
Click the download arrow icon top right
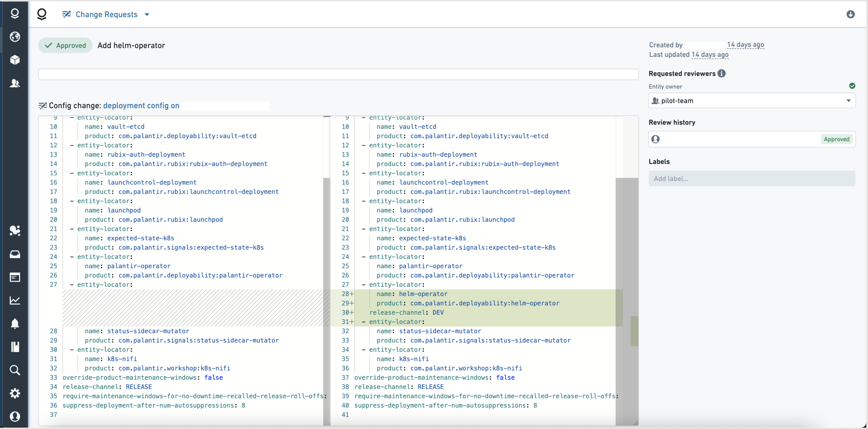coord(850,14)
